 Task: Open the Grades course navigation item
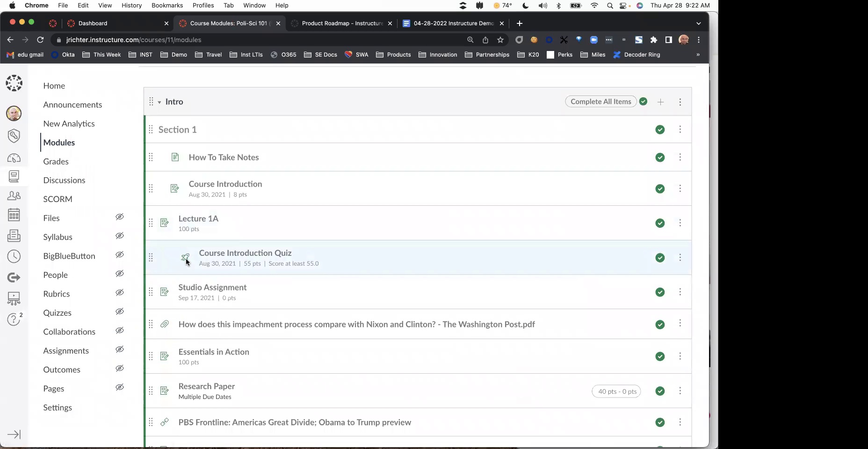[x=56, y=161]
